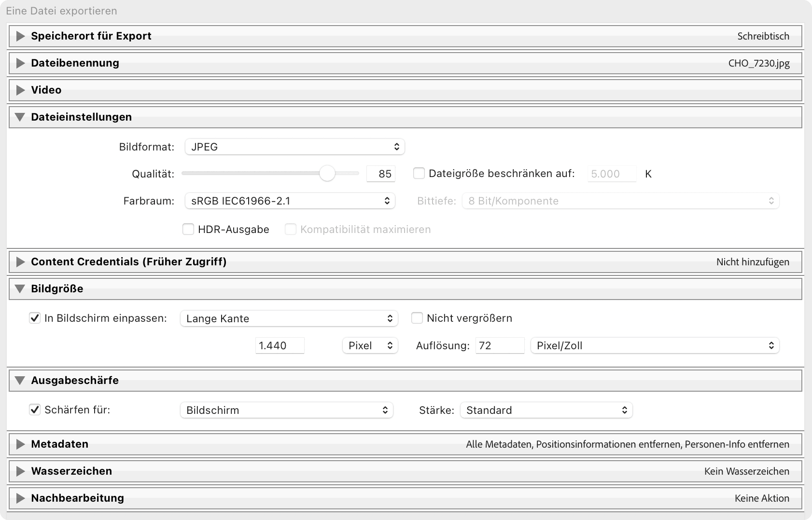The width and height of the screenshot is (812, 520).
Task: Expand the Metadaten section
Action: coord(20,444)
